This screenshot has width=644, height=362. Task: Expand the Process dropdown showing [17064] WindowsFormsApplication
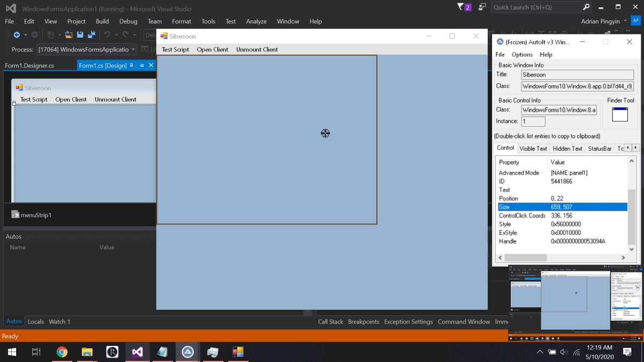(x=133, y=49)
